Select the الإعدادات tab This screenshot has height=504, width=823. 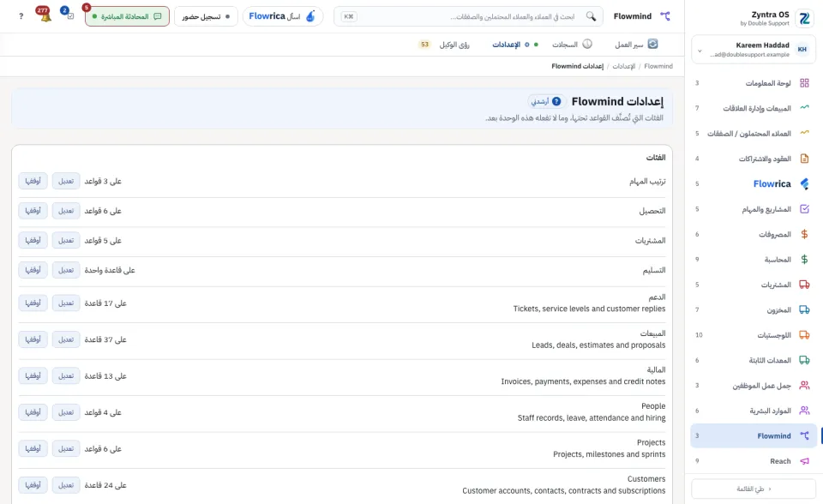(515, 45)
